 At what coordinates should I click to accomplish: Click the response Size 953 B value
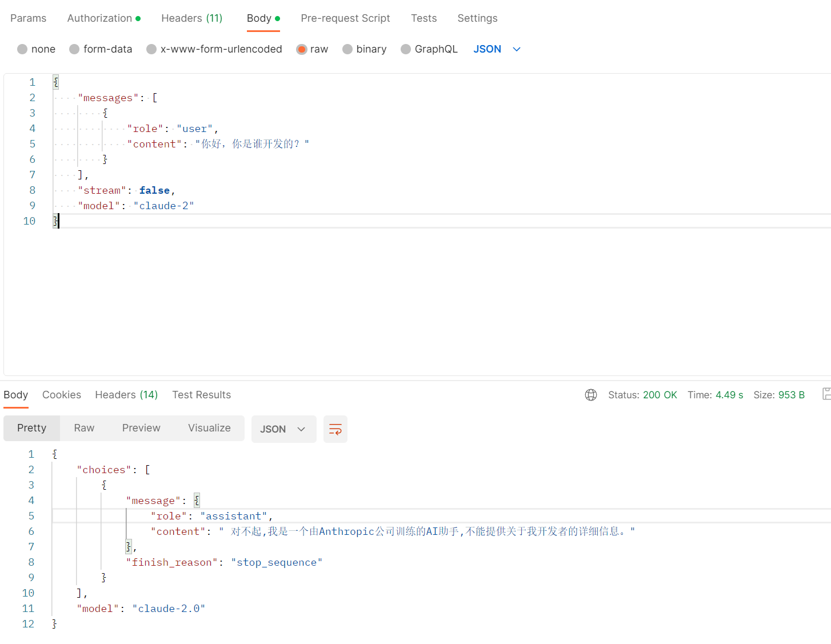(x=792, y=395)
